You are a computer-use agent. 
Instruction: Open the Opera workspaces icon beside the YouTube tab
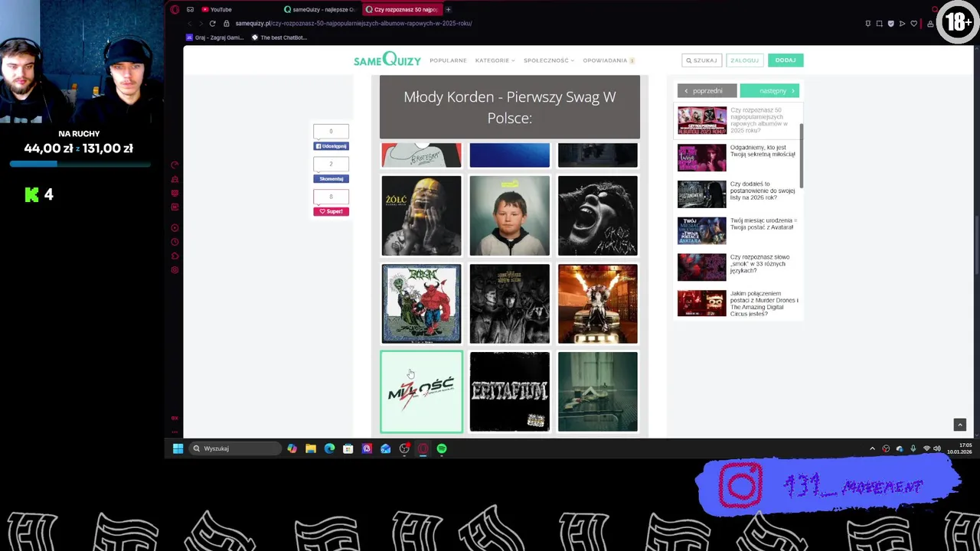tap(190, 9)
